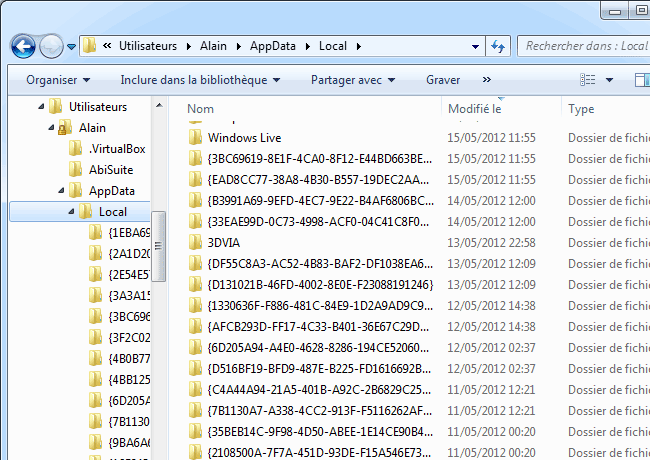The image size is (650, 460).
Task: Click the Graver toolbar button
Action: tap(443, 80)
